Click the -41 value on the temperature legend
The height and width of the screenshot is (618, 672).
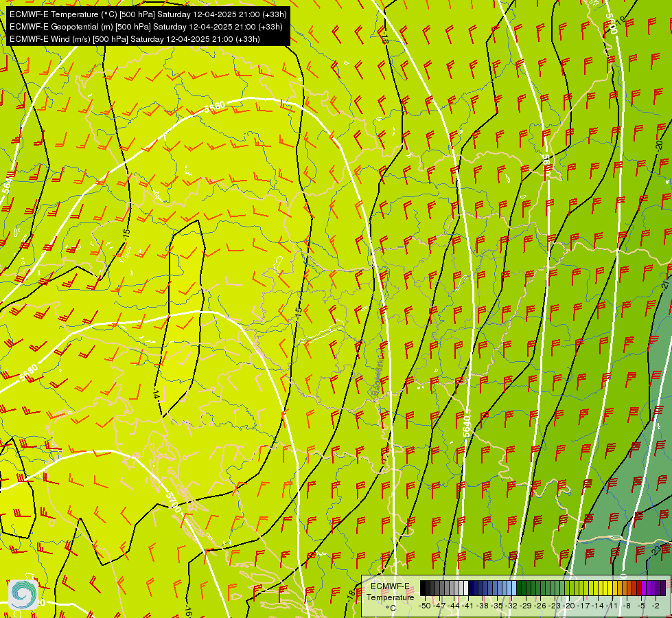(x=468, y=606)
